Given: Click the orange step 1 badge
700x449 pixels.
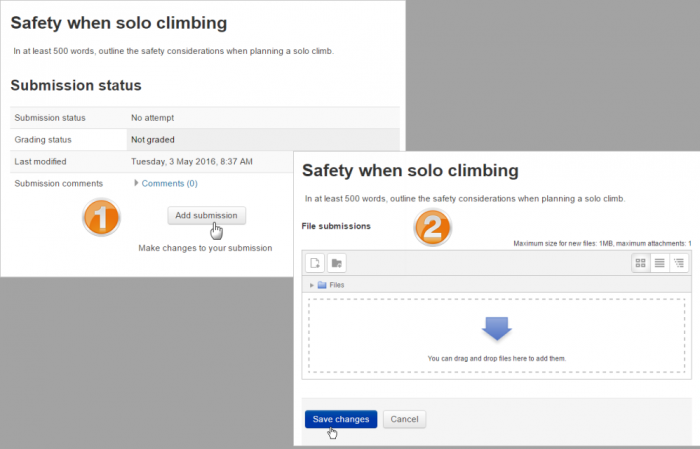Looking at the screenshot, I should click(100, 217).
